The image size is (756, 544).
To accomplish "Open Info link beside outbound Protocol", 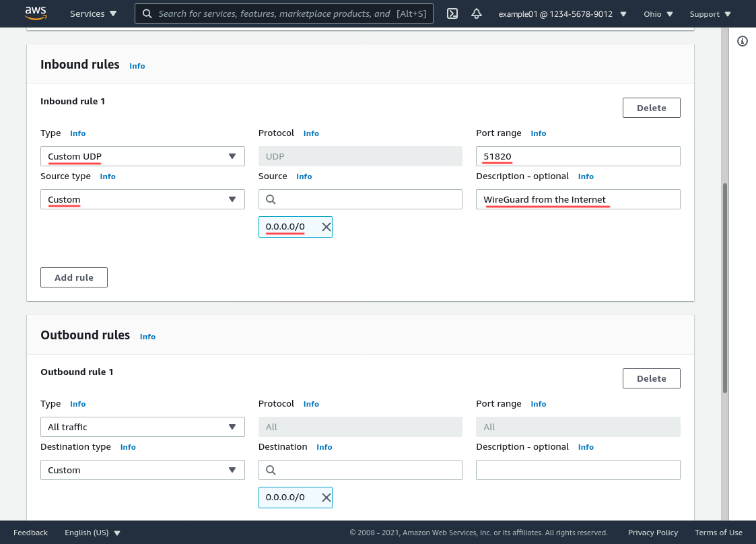I will (x=311, y=404).
